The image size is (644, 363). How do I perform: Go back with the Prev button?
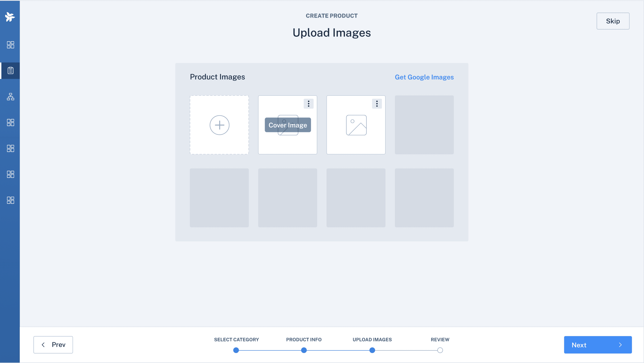[x=53, y=344]
